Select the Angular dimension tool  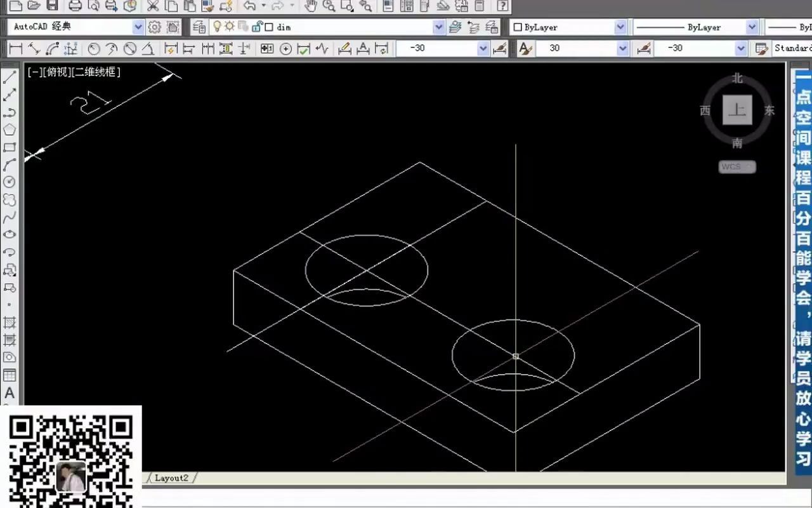pos(148,48)
